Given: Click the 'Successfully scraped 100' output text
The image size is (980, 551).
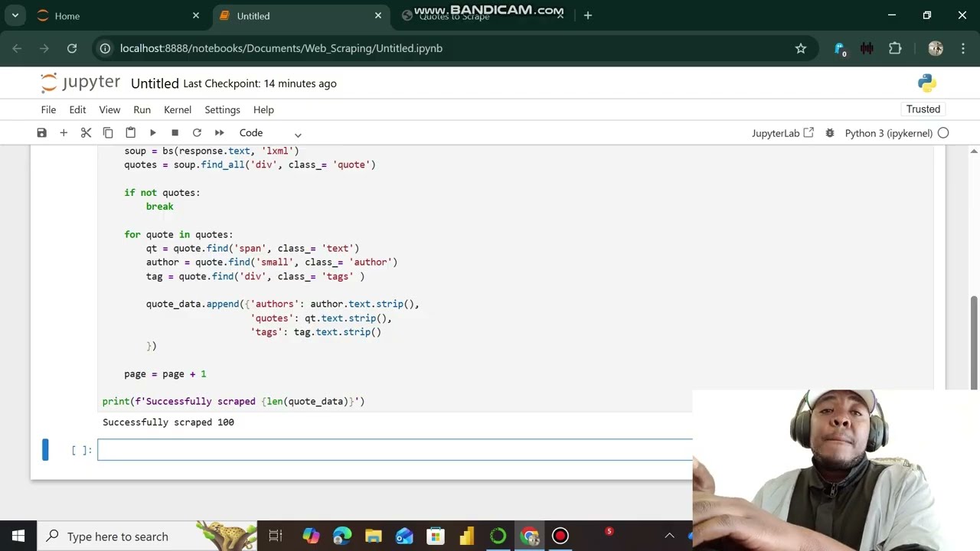Looking at the screenshot, I should tap(168, 422).
